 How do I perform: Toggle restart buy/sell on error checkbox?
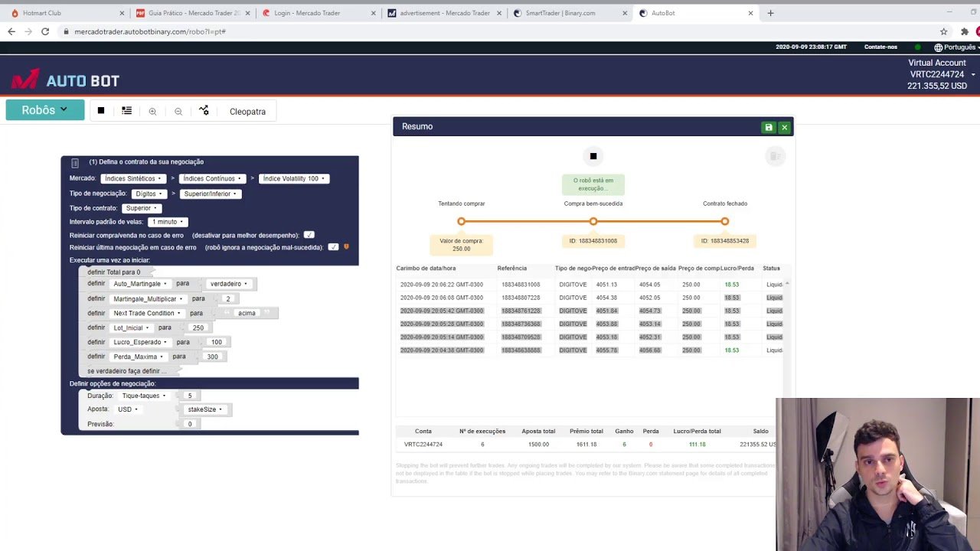click(x=309, y=235)
